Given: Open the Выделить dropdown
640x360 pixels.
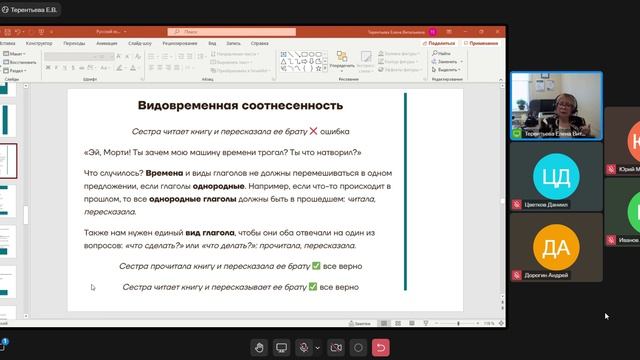Looking at the screenshot, I should (446, 70).
